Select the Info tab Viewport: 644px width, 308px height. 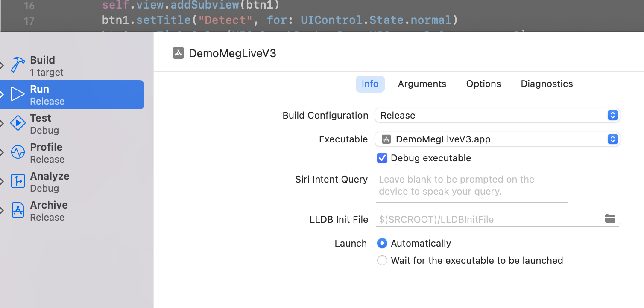[x=370, y=84]
